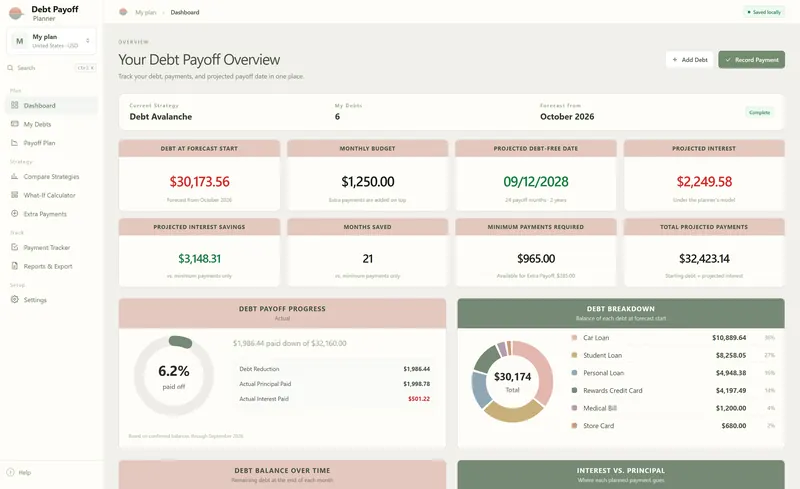Click the Store Card color swatch

pyautogui.click(x=574, y=426)
